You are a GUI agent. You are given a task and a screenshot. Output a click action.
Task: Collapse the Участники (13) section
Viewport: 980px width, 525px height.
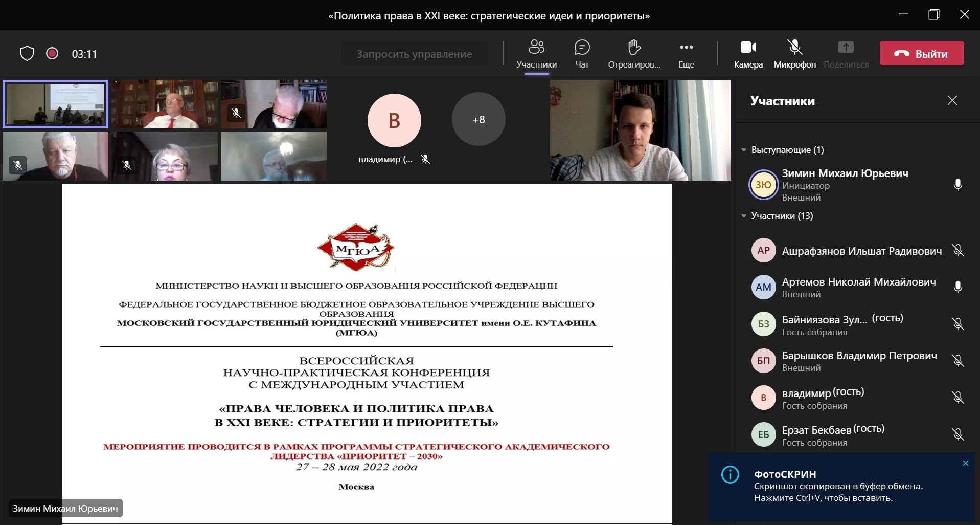coord(744,216)
